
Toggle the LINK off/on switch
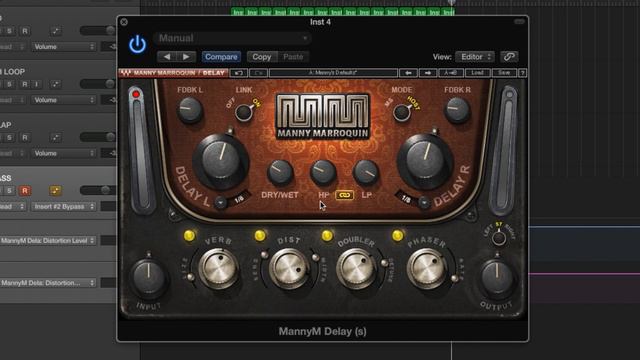[x=244, y=112]
